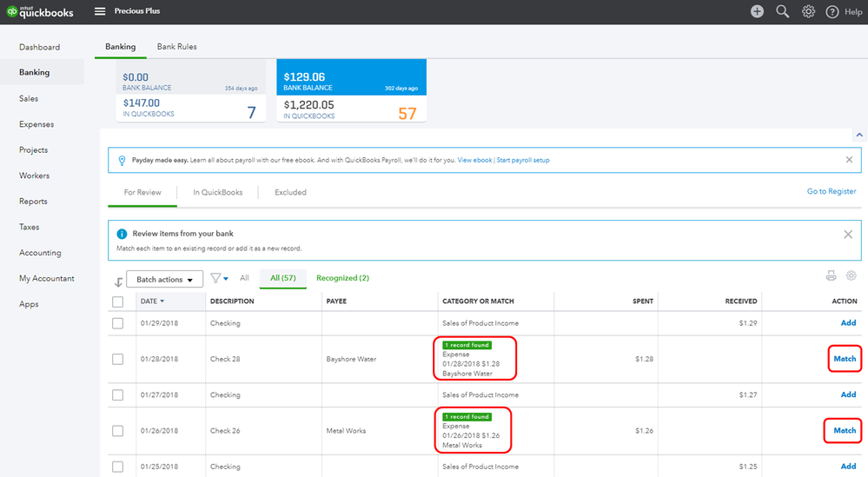This screenshot has height=477, width=868.
Task: Open the In QuickBooks tab
Action: click(217, 192)
